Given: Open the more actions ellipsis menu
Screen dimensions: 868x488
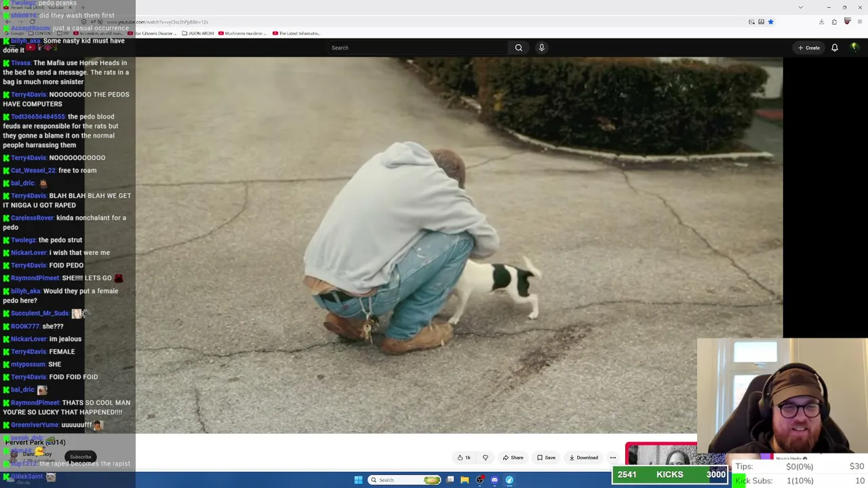Looking at the screenshot, I should (613, 457).
